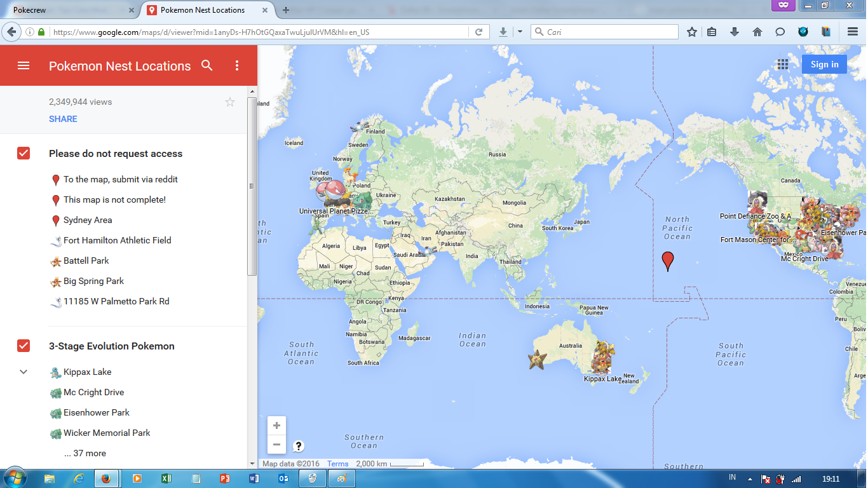Select 'To the map, submit via reddit' item

(x=121, y=179)
